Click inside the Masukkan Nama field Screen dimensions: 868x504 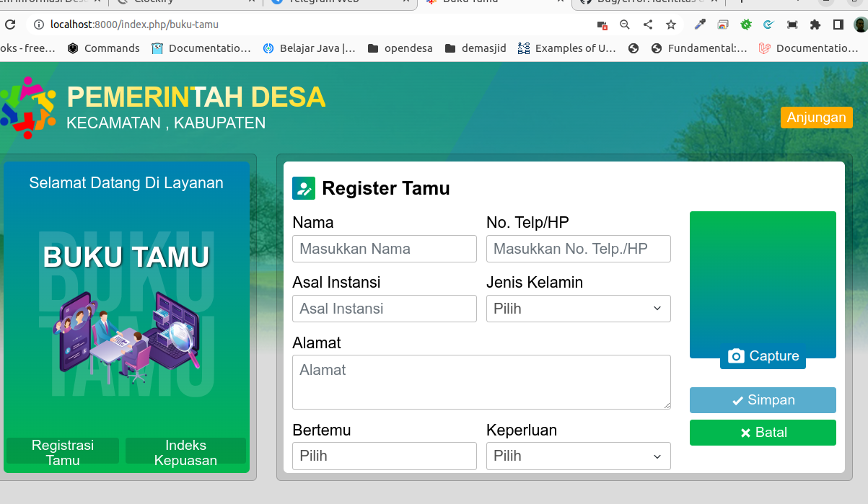click(x=384, y=249)
